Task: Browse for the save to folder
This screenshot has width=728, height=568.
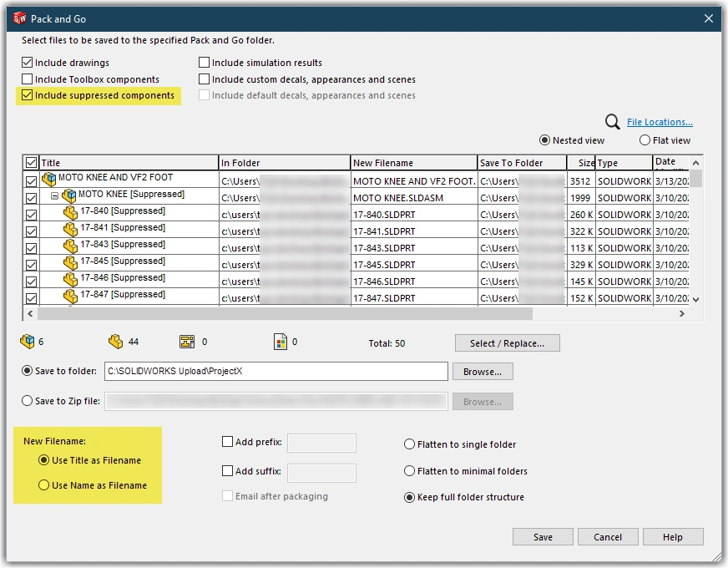Action: coord(483,372)
